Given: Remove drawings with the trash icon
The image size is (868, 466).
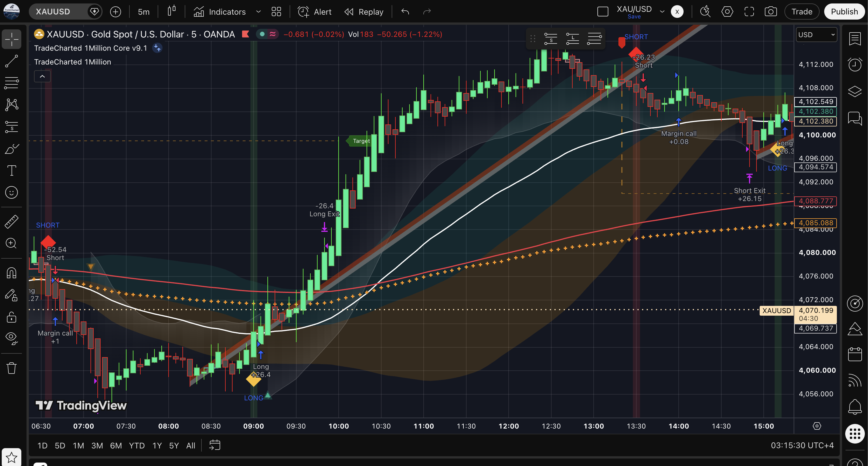Looking at the screenshot, I should 12,368.
